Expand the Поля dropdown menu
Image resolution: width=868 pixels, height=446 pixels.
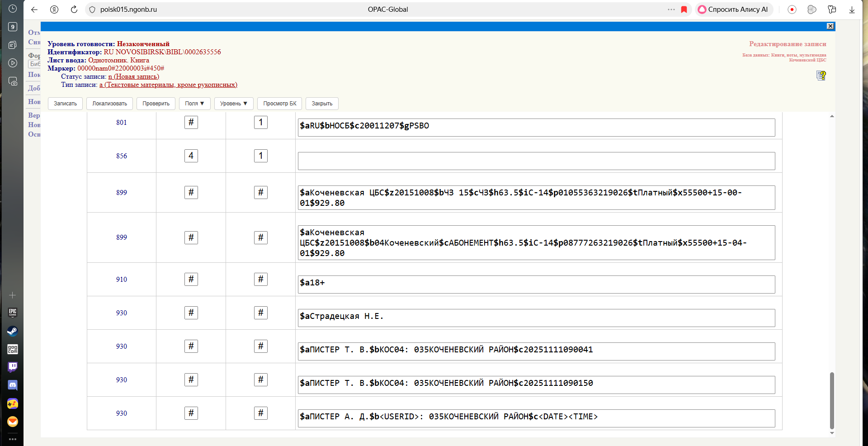[194, 104]
